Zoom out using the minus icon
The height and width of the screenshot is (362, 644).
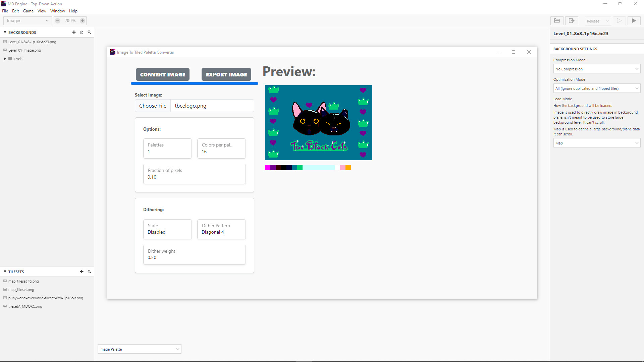[x=57, y=20]
